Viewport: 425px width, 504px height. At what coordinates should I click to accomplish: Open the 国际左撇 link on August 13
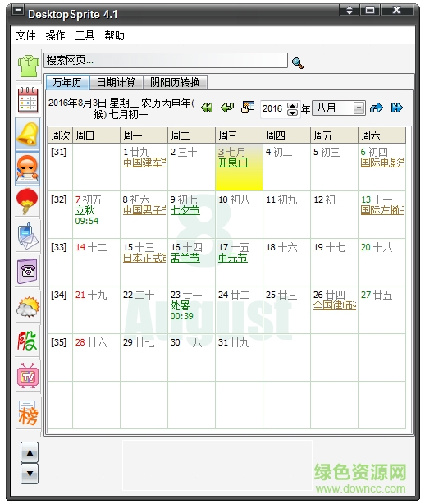[382, 210]
